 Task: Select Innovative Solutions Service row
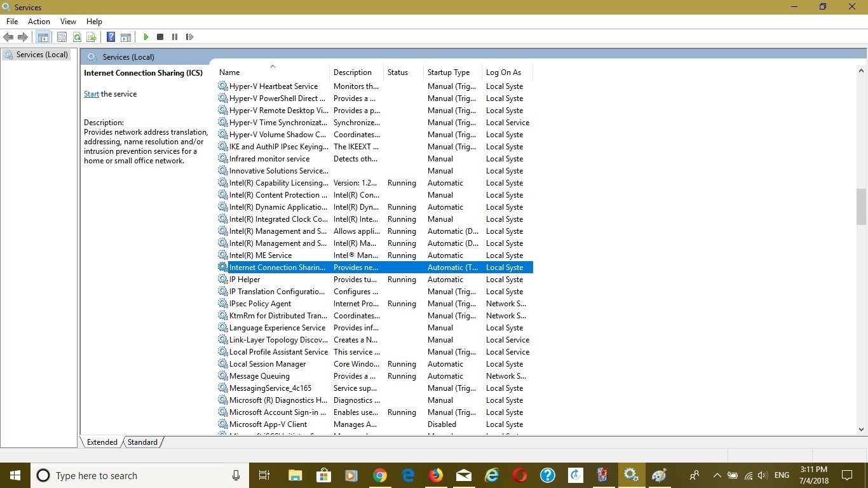(375, 171)
